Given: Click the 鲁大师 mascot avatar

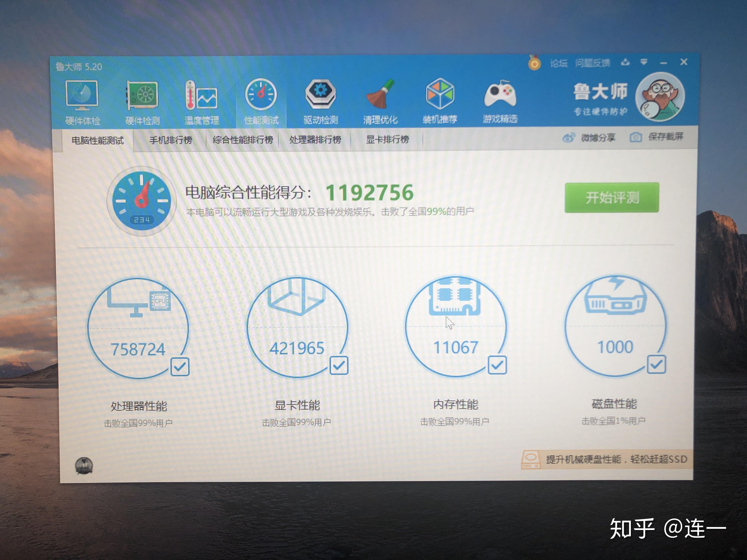Looking at the screenshot, I should [x=660, y=97].
